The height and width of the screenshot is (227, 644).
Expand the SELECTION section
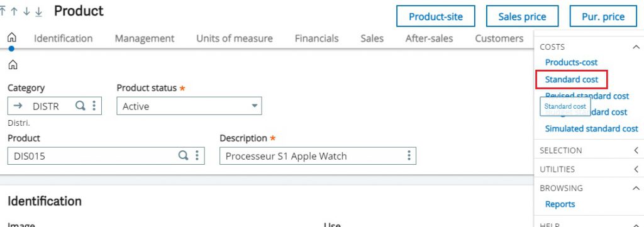[x=636, y=151]
